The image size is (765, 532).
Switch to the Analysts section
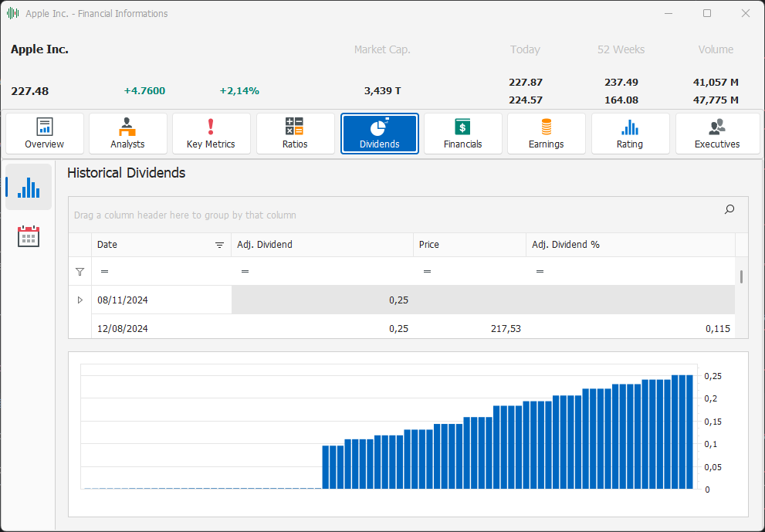[x=127, y=134]
